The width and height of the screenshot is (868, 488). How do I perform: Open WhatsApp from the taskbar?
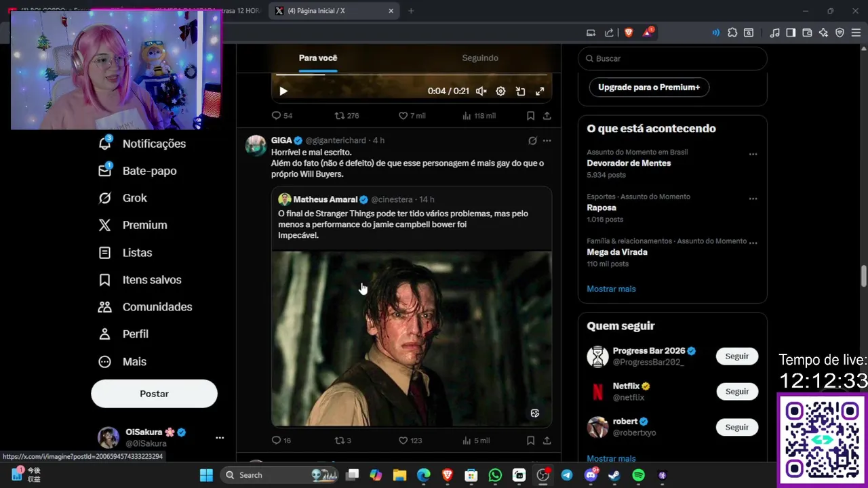click(x=495, y=475)
